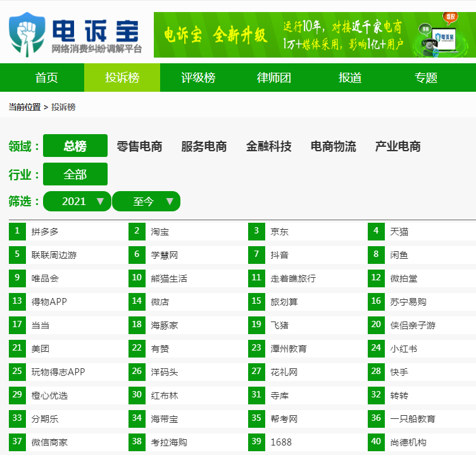
Task: Open the 得物APP entry
Action: click(49, 302)
